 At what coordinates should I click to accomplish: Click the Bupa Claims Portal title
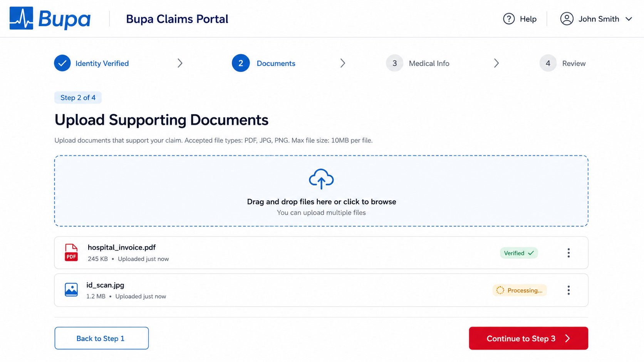(x=177, y=19)
